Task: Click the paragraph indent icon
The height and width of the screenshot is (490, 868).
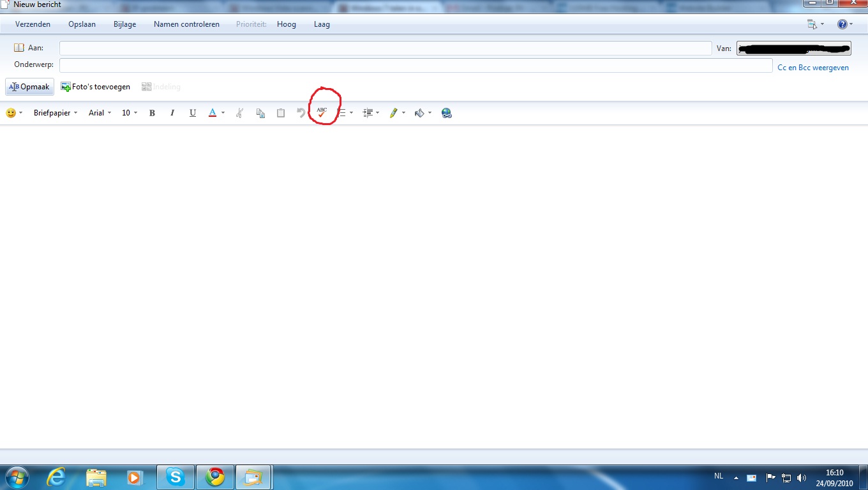Action: click(368, 113)
